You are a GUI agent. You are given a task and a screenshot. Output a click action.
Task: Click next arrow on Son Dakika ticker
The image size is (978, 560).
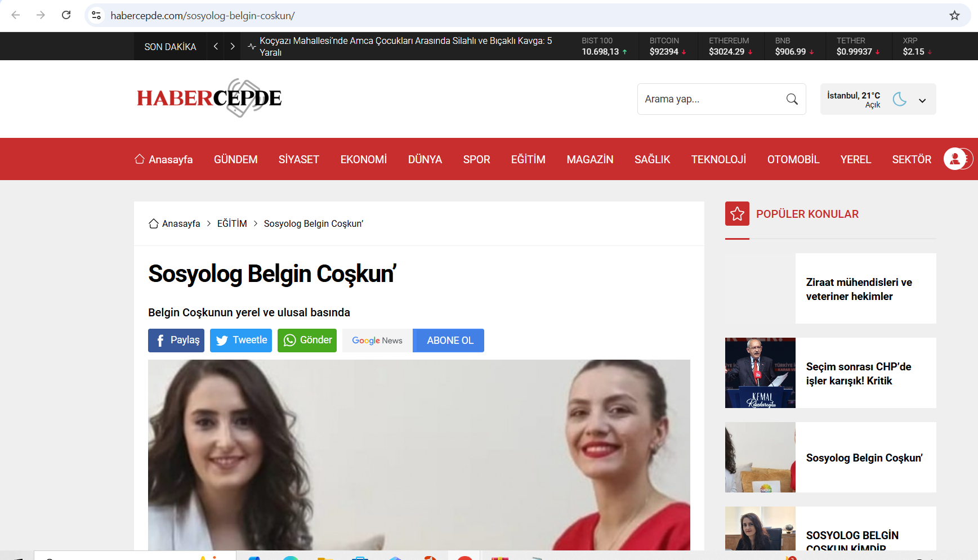(233, 46)
